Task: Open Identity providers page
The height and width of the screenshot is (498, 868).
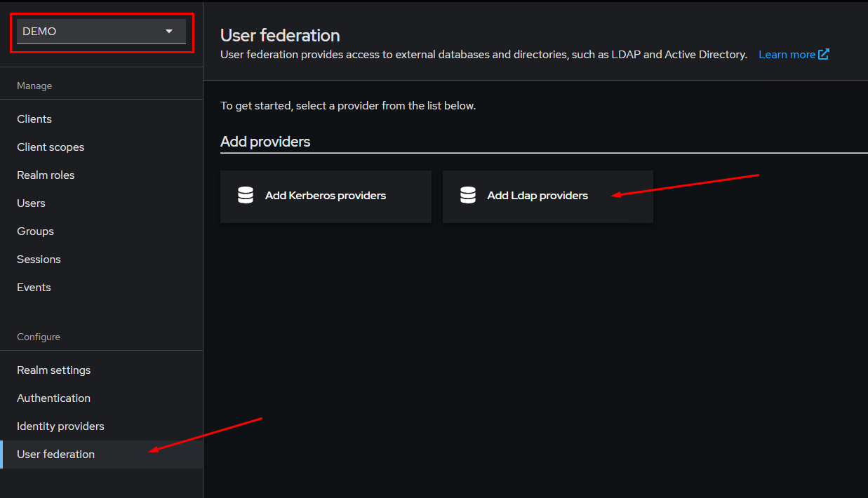Action: coord(60,426)
